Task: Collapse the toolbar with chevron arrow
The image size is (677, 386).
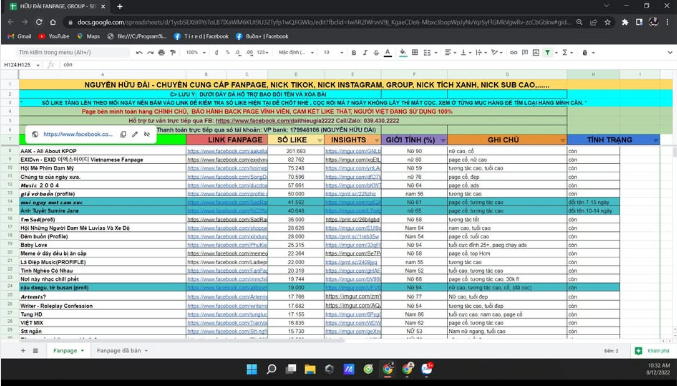Action: (670, 52)
